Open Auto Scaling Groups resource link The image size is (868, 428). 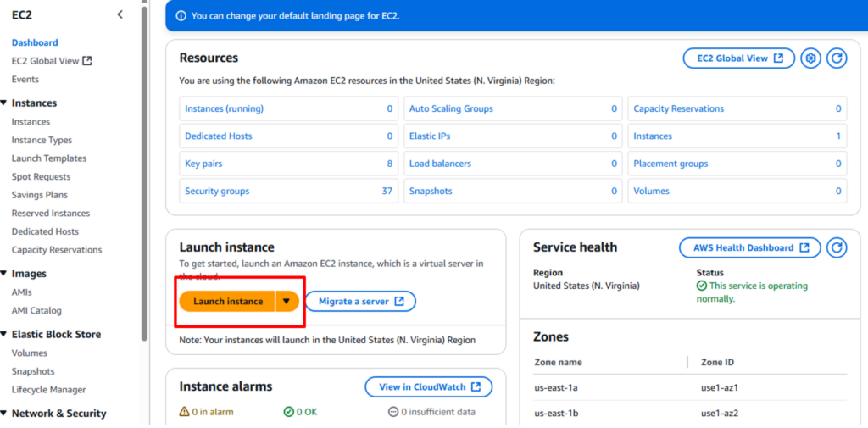[x=451, y=109]
